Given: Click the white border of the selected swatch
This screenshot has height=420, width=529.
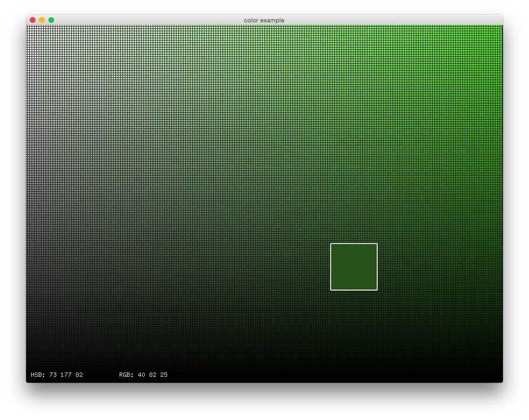Looking at the screenshot, I should (354, 244).
